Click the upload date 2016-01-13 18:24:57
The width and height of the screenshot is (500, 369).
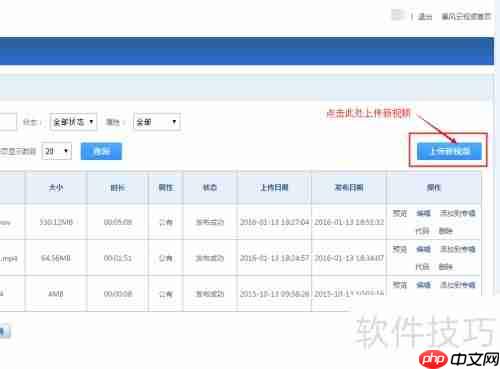pos(274,258)
